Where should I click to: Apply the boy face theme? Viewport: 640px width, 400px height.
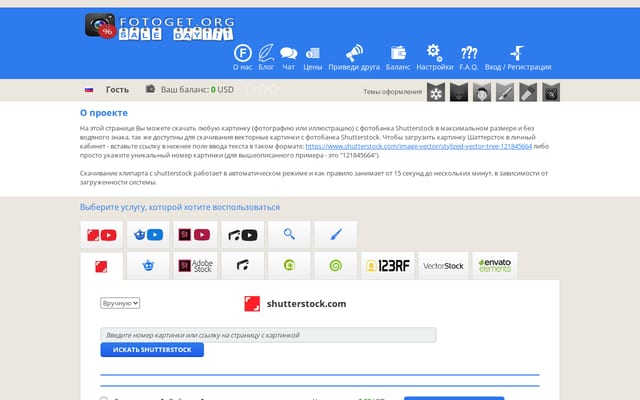(x=482, y=92)
